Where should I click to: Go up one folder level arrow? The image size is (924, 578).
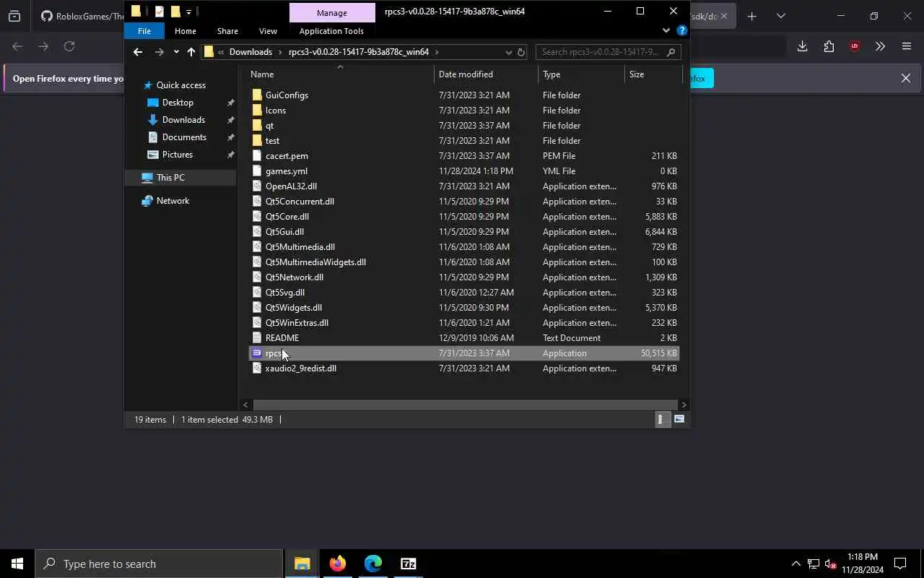tap(191, 52)
